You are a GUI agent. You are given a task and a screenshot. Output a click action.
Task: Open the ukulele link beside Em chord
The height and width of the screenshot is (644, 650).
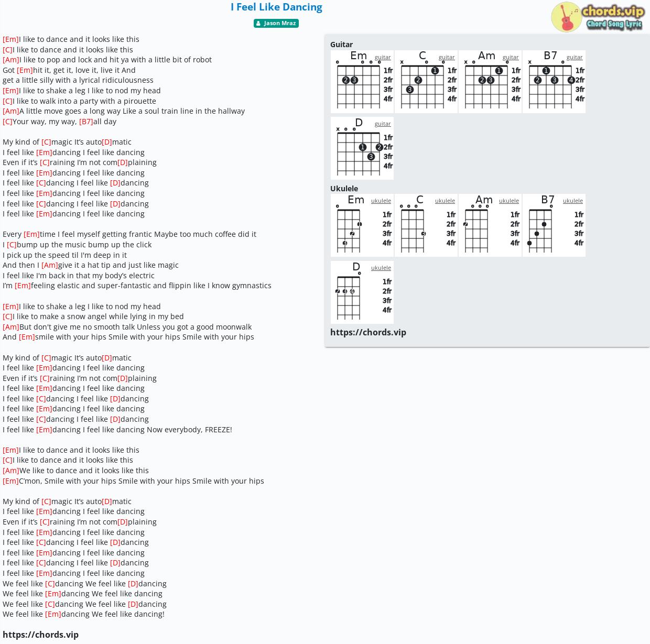click(381, 201)
